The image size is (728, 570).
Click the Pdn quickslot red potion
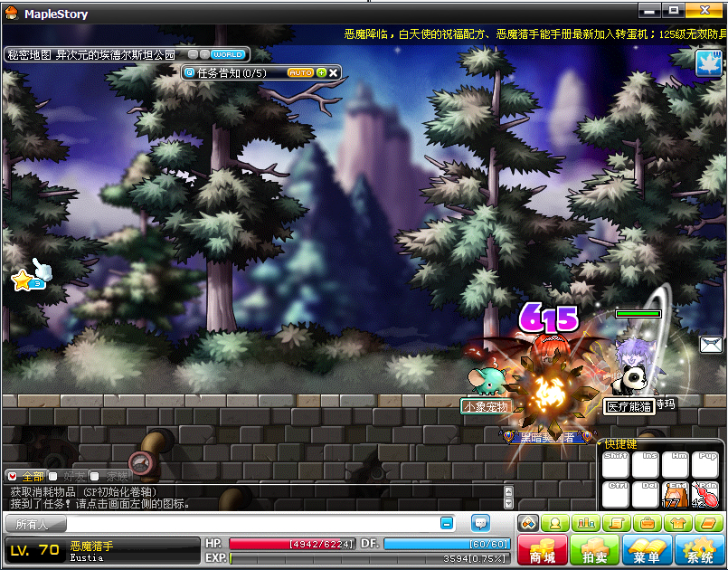point(704,494)
